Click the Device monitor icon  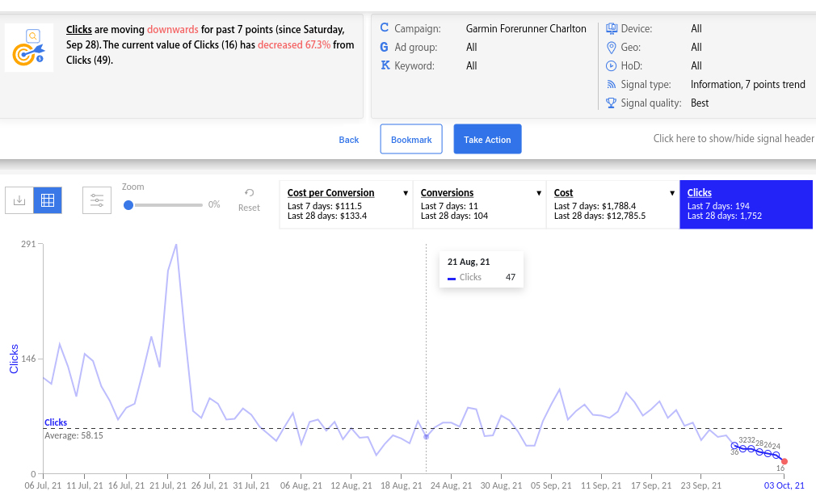[612, 28]
